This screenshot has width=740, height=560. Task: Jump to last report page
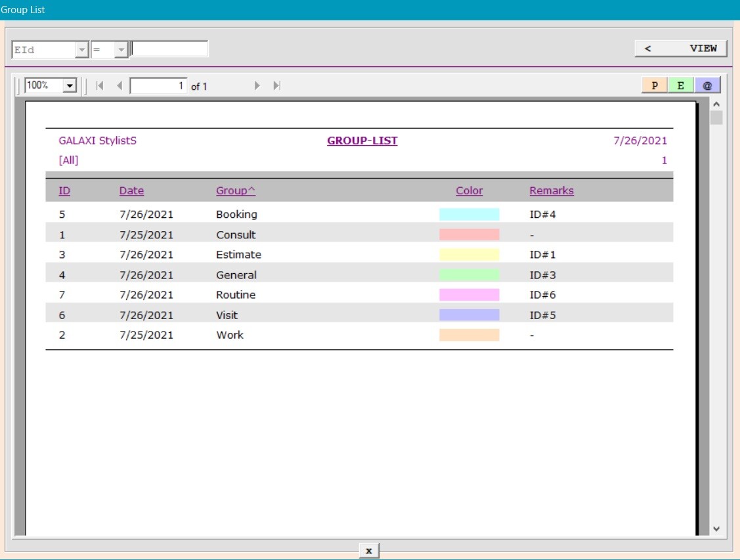click(277, 86)
